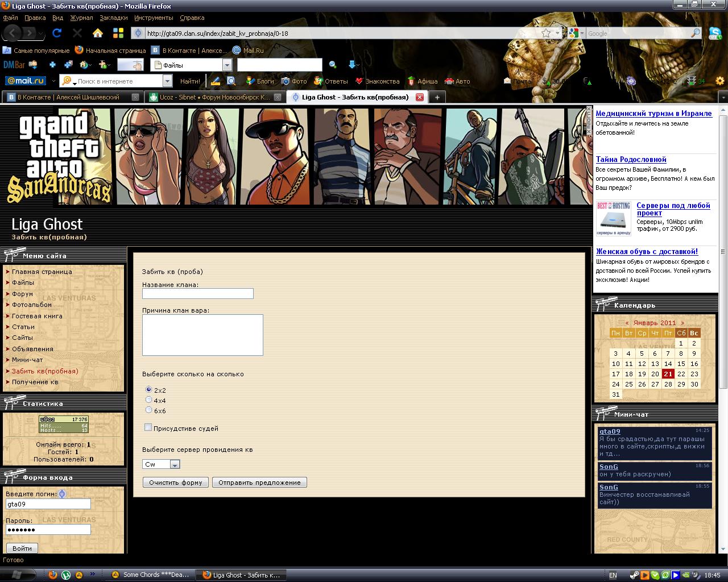Open the Получение кв menu link
Viewport: 728px width, 582px height.
35,382
